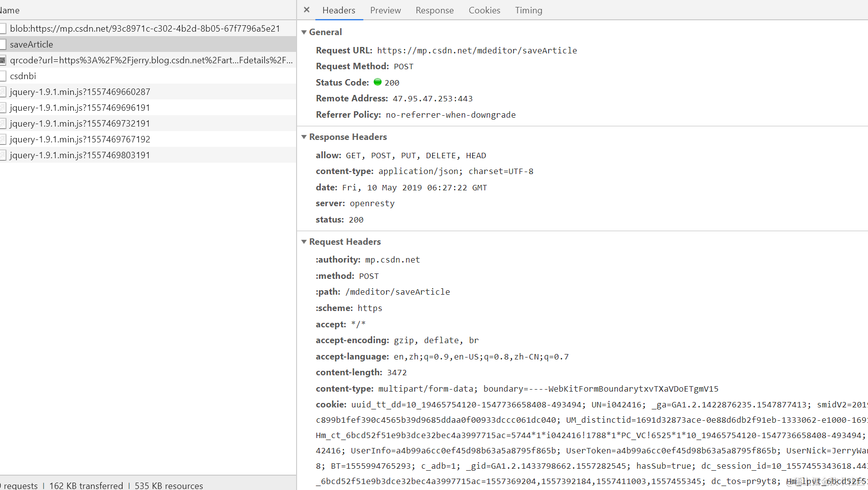Switch to the Preview tab
Screen dimensions: 868x490
click(x=385, y=10)
